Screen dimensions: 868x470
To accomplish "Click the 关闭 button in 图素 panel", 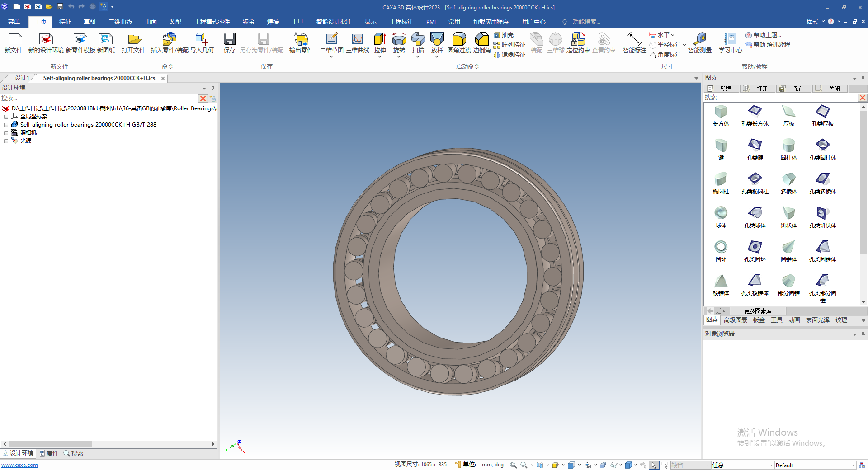I will 830,89.
